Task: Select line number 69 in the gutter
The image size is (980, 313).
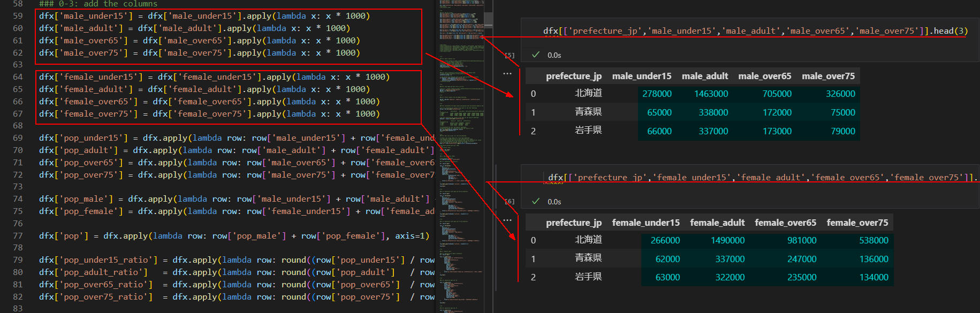Action: coord(18,138)
